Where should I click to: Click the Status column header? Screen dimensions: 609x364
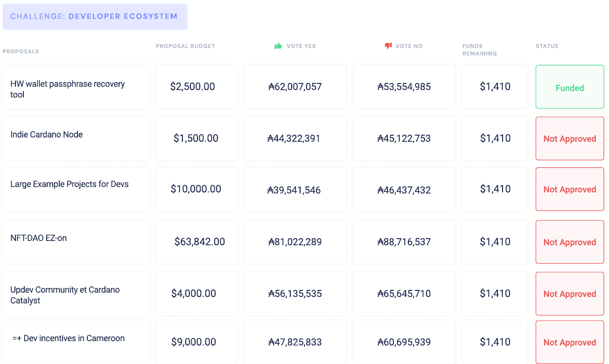pyautogui.click(x=547, y=46)
